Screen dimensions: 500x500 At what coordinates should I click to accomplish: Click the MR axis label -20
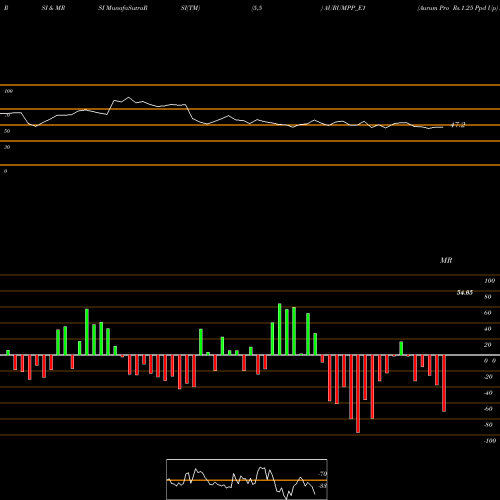coord(488,377)
